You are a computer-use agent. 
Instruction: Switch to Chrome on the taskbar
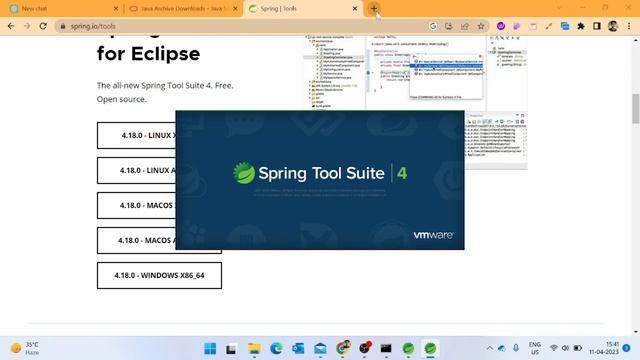pos(343,348)
